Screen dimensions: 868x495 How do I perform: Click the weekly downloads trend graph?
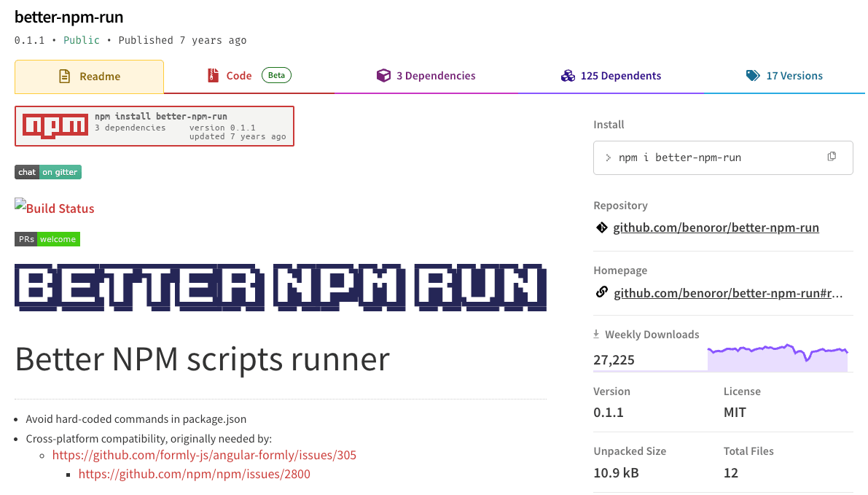pyautogui.click(x=778, y=355)
